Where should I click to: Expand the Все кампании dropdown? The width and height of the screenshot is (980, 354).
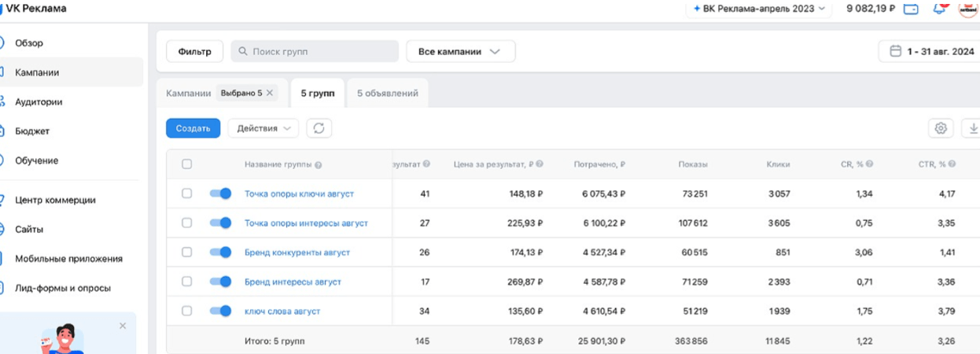460,52
